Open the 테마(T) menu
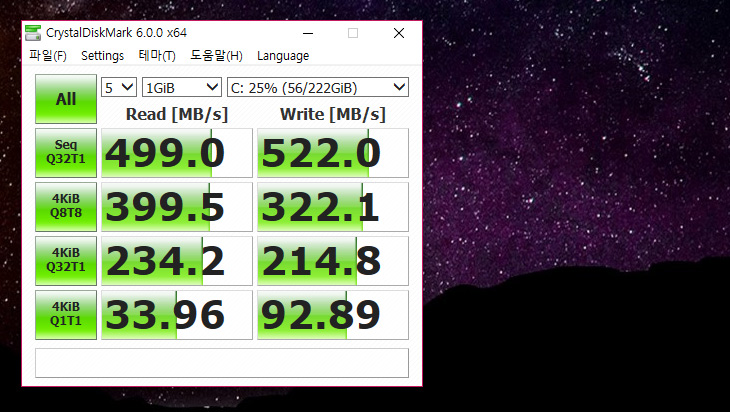 (x=157, y=56)
